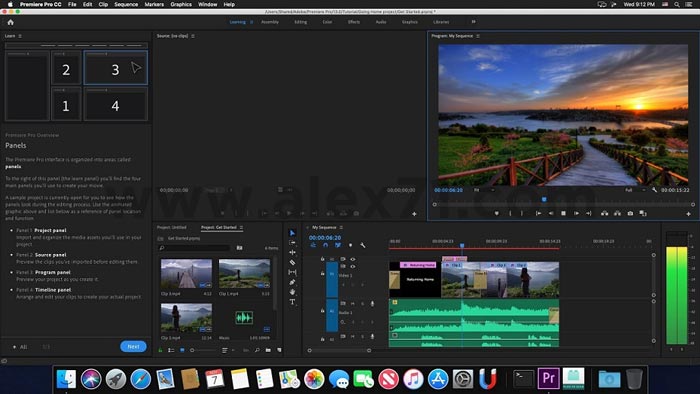Switch to the Project: Untitled tab
Viewport: 700px width, 394px height.
tap(171, 227)
